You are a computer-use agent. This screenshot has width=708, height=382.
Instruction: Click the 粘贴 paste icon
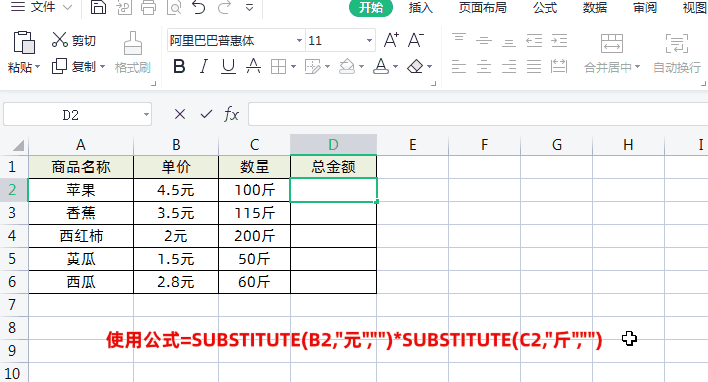(x=24, y=43)
